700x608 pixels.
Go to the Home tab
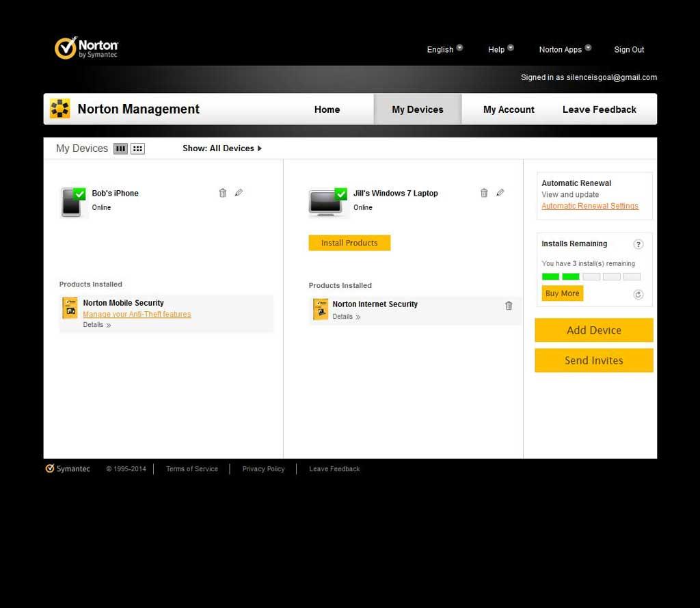coord(327,109)
